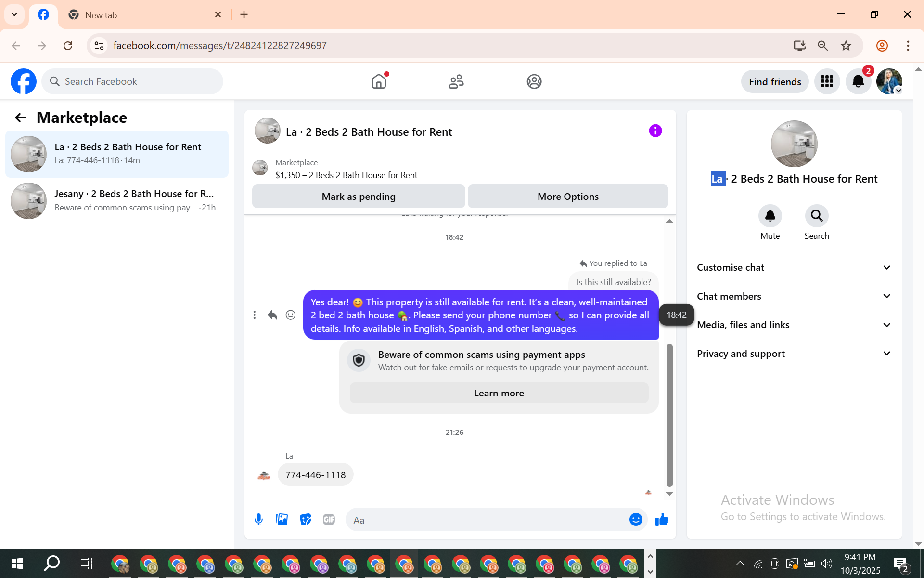Search within the conversation
The width and height of the screenshot is (924, 578).
click(x=817, y=216)
